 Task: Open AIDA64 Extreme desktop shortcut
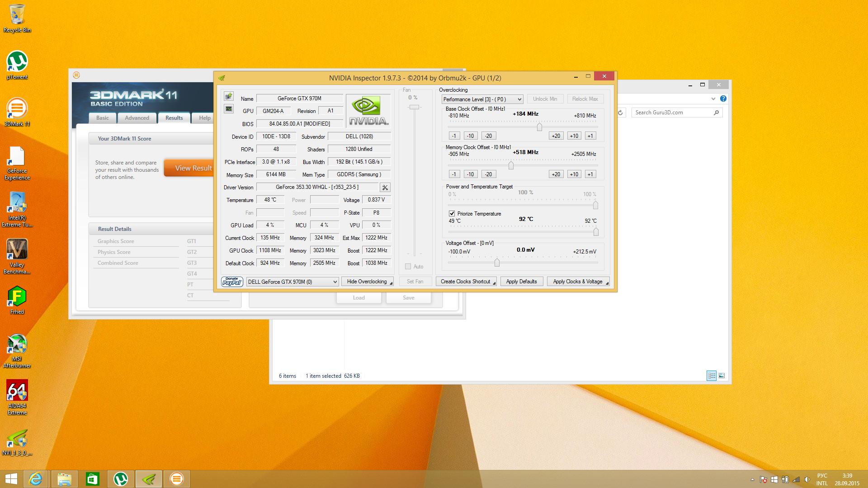pyautogui.click(x=17, y=398)
